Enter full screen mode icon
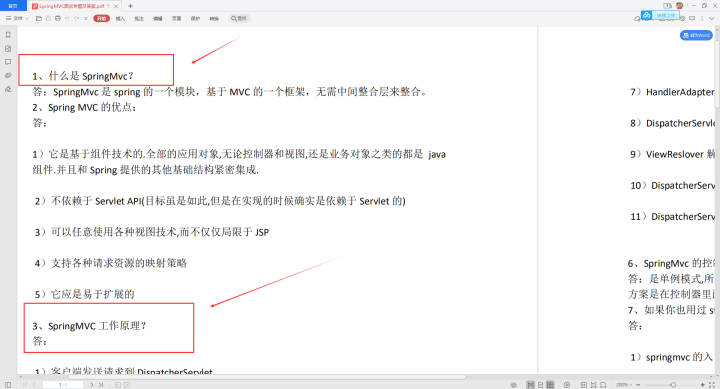This screenshot has width=720, height=389. click(x=712, y=385)
